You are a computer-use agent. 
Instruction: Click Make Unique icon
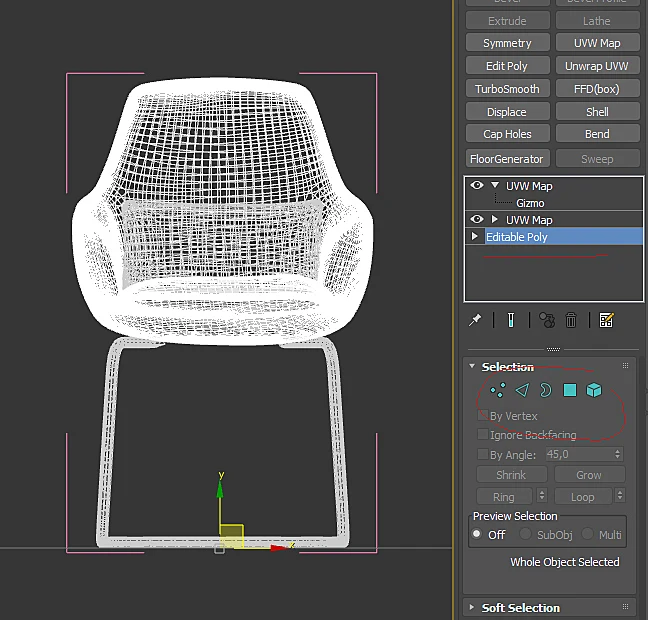pyautogui.click(x=547, y=320)
